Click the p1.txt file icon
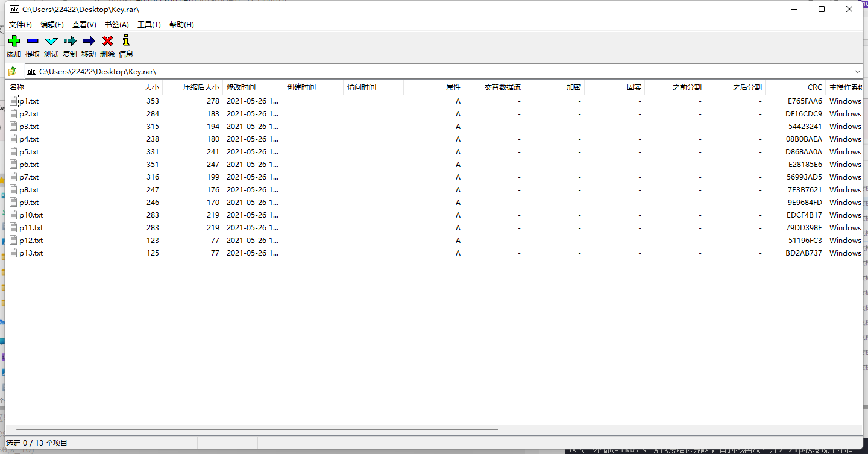This screenshot has width=868, height=454. click(x=13, y=101)
